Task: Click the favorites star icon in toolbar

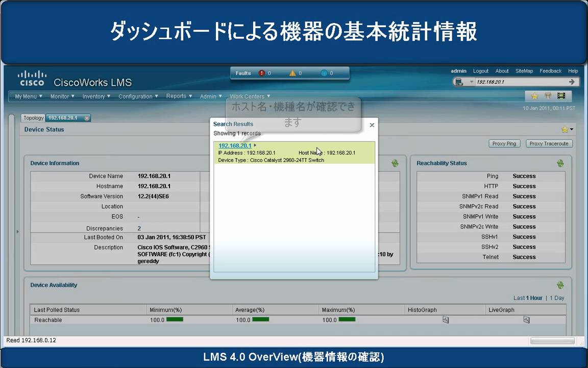Action: [535, 96]
